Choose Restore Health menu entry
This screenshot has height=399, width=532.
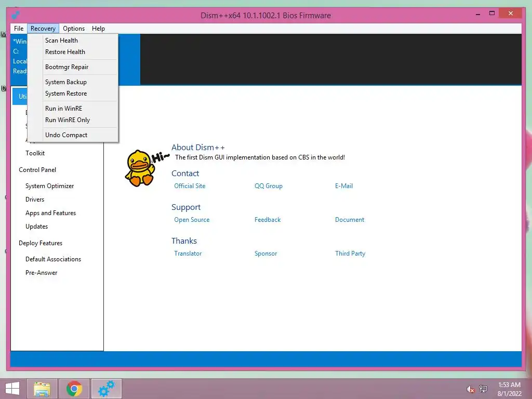point(73,52)
